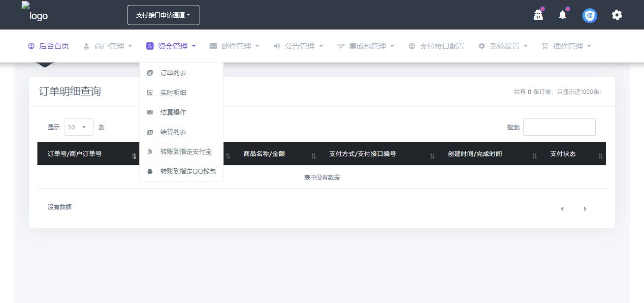Sort by 支付状态 column arrows
The height and width of the screenshot is (303, 644).
point(600,156)
